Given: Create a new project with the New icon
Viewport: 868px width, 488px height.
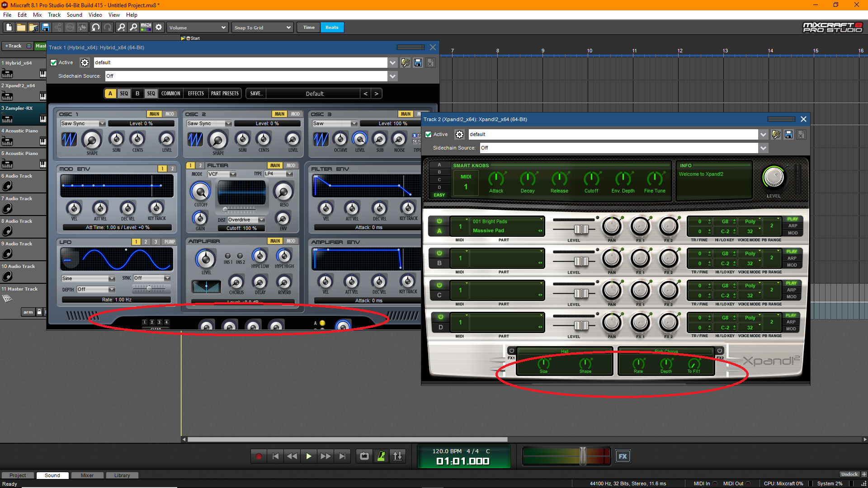Looking at the screenshot, I should [x=9, y=28].
